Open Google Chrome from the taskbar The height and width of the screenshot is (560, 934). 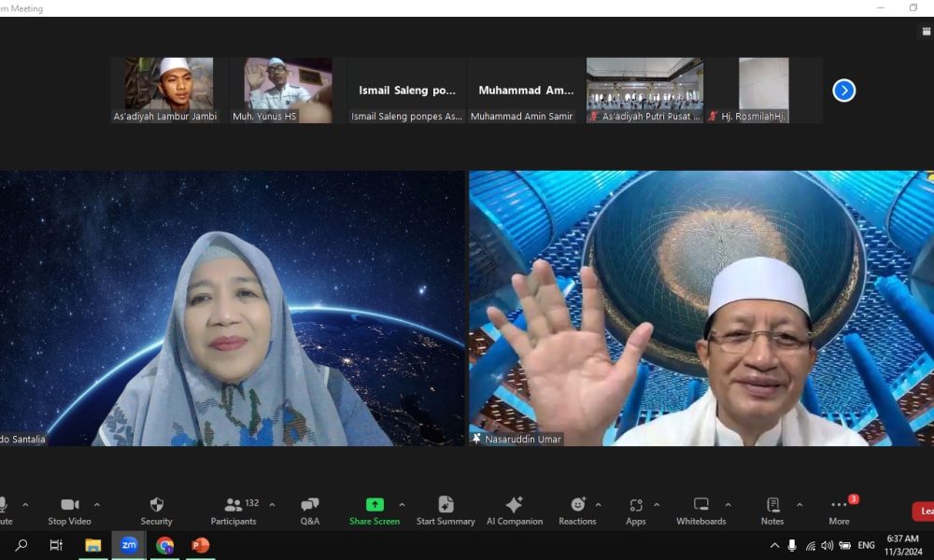tap(165, 545)
